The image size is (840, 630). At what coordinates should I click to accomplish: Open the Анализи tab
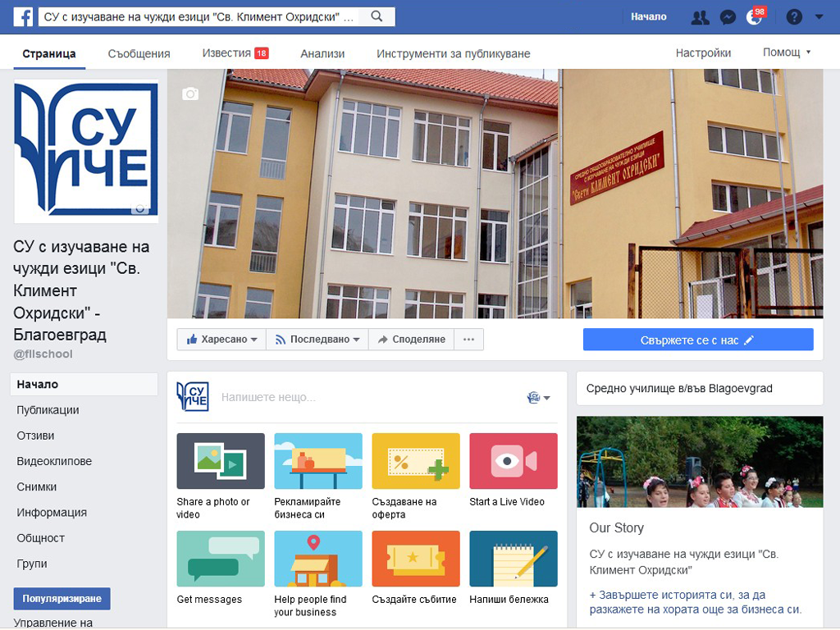(322, 53)
